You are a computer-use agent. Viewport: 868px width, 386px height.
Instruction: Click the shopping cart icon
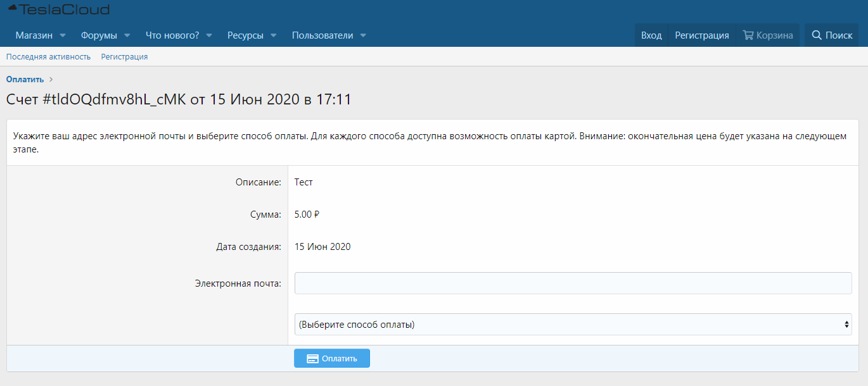pos(748,35)
